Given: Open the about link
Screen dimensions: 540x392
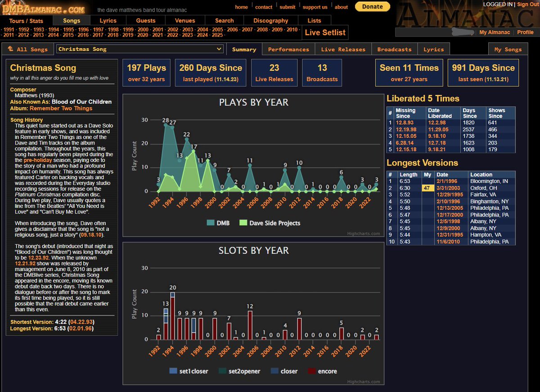Looking at the screenshot, I should 341,7.
